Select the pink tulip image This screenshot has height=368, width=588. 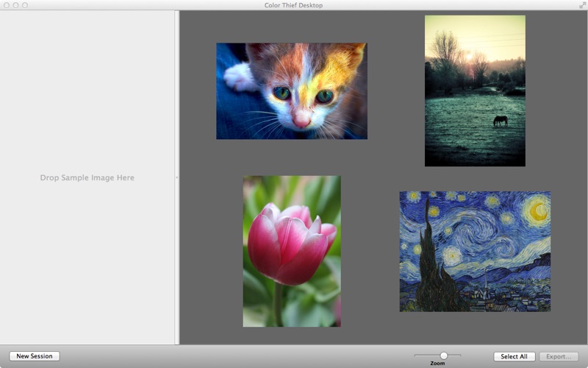(x=292, y=251)
